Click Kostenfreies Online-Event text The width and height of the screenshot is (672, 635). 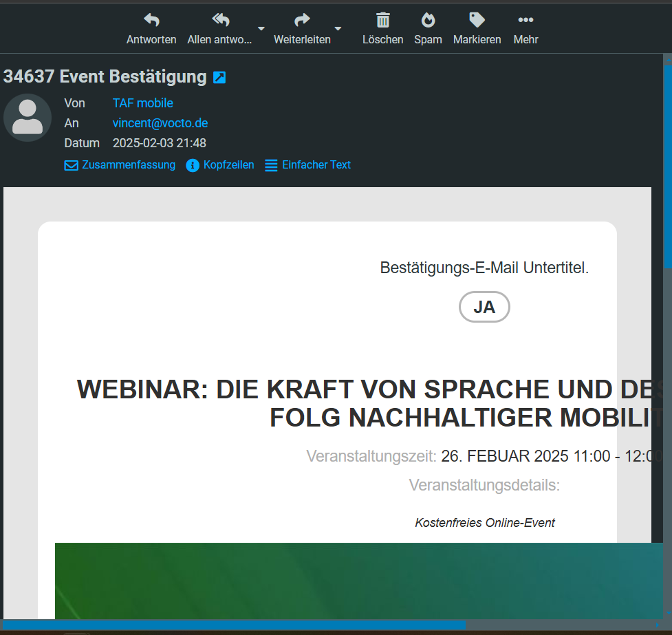click(x=485, y=523)
